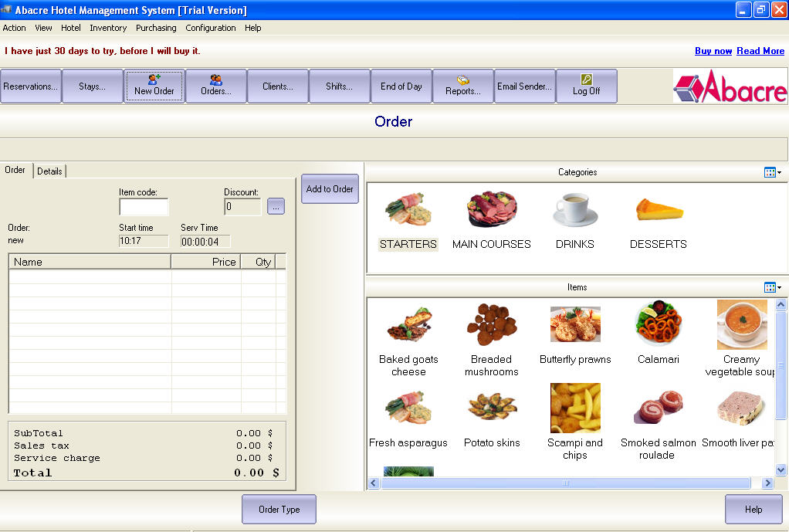Image resolution: width=789 pixels, height=532 pixels.
Task: Click the Reservations button
Action: tap(31, 86)
